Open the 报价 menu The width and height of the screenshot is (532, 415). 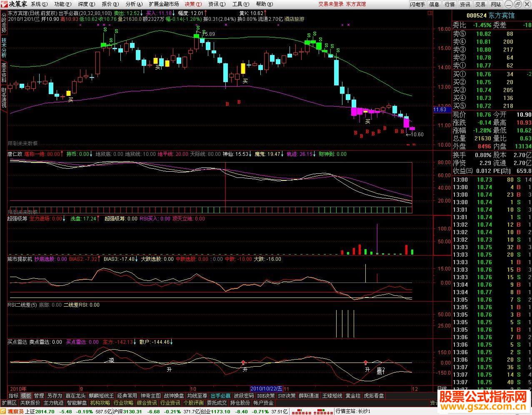click(x=110, y=4)
